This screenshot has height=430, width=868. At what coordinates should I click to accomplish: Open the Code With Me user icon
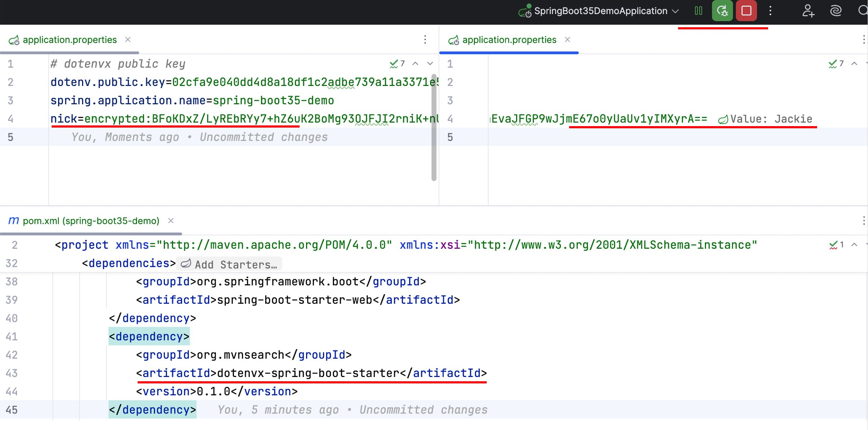[808, 11]
